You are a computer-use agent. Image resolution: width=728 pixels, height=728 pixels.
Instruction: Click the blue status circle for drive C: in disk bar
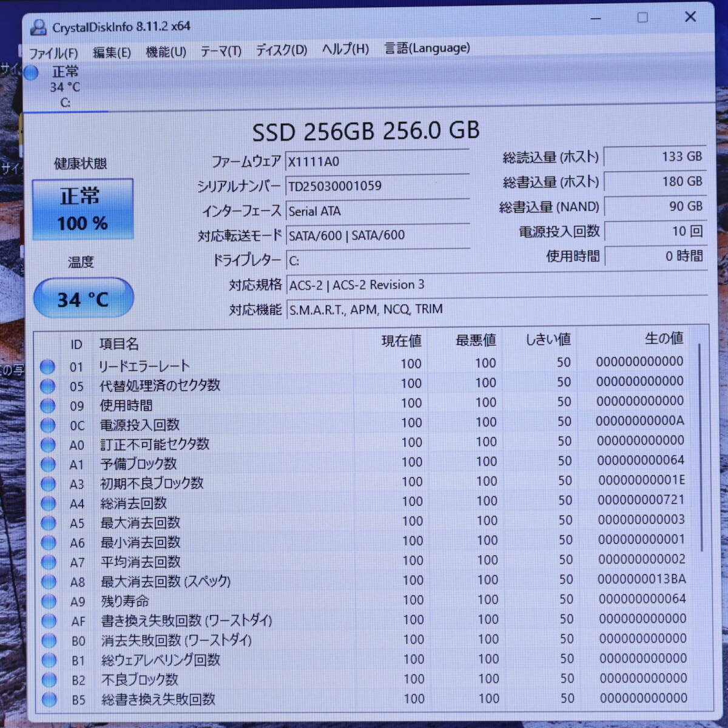(32, 73)
